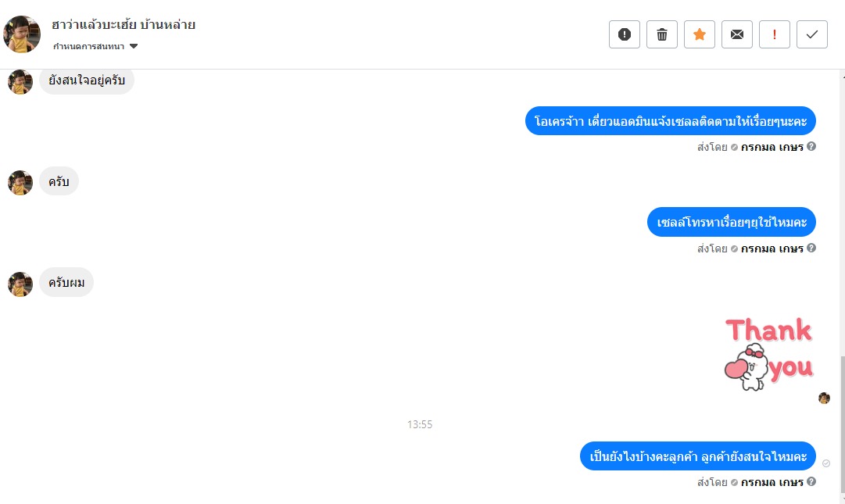Delete conversation using trash icon
Screen dimensions: 845x504
point(662,34)
